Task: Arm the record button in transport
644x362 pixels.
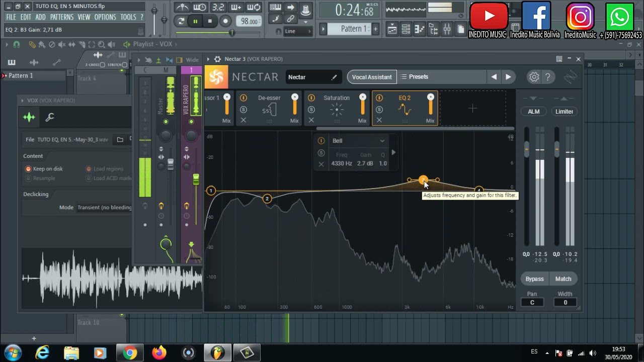Action: [225, 21]
